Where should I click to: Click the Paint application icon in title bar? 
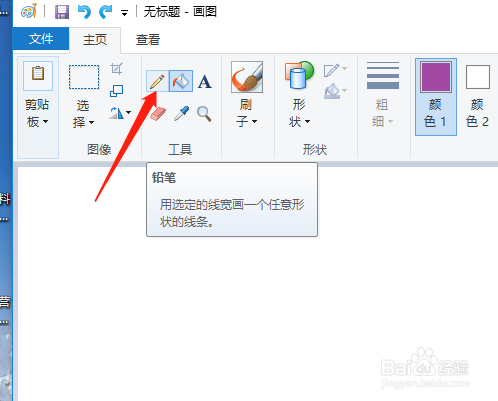point(29,12)
